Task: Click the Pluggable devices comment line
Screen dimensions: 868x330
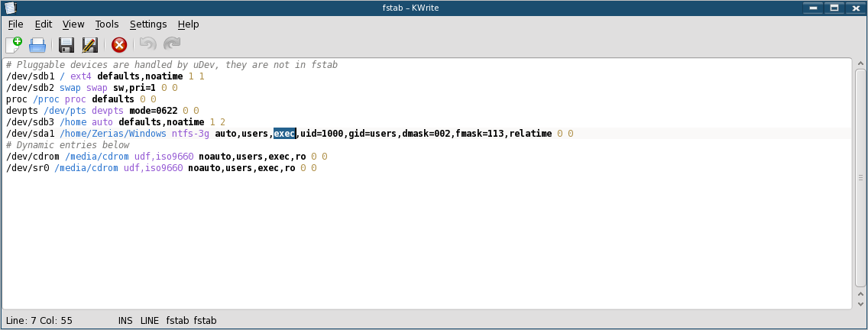Action: (x=172, y=66)
